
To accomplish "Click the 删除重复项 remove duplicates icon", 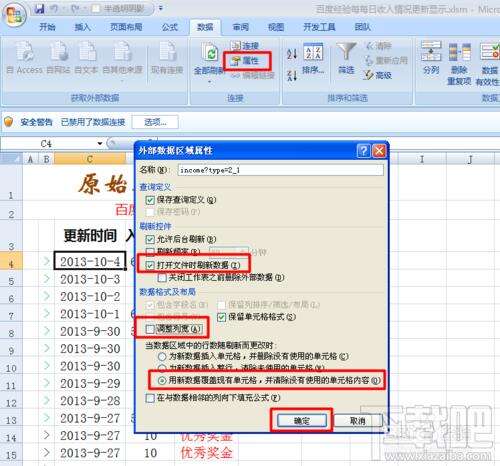I will 459,52.
